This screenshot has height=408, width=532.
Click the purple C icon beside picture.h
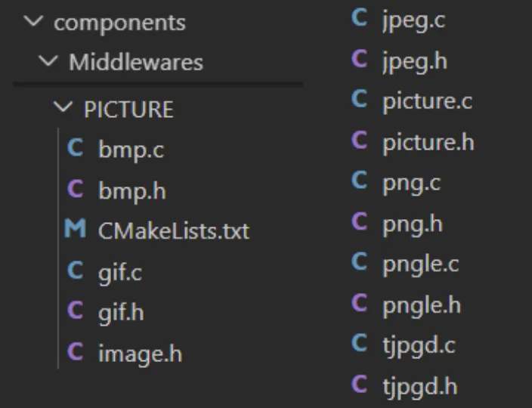(359, 139)
